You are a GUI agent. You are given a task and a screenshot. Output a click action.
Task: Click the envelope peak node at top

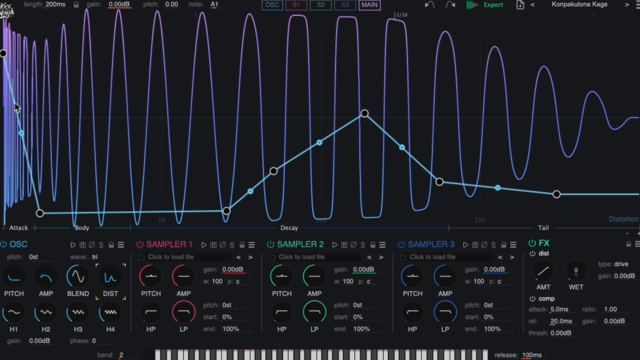tap(364, 113)
